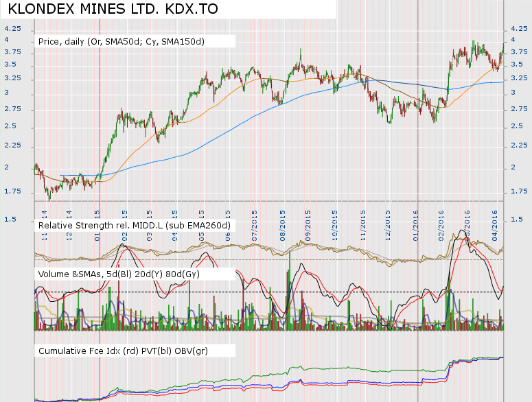
Task: Select 2.5 on the left price axis
Action: pos(10,126)
